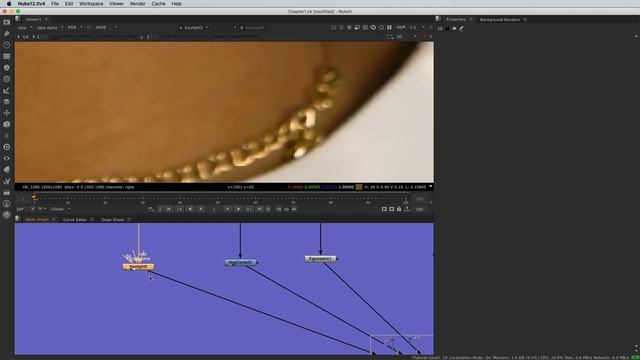Toggle the viewer pause button
The image size is (640, 360).
click(x=389, y=27)
